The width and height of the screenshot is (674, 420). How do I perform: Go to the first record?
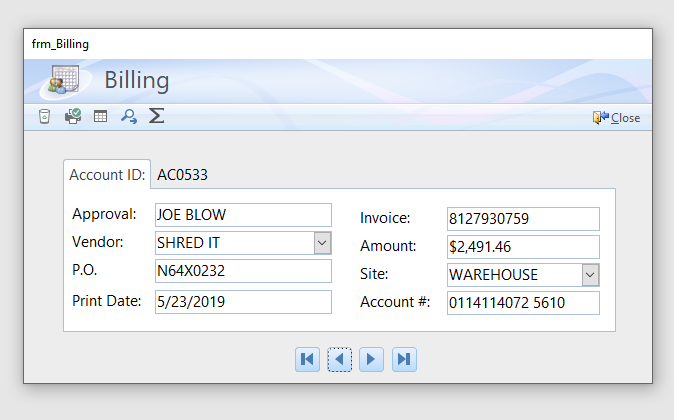307,359
